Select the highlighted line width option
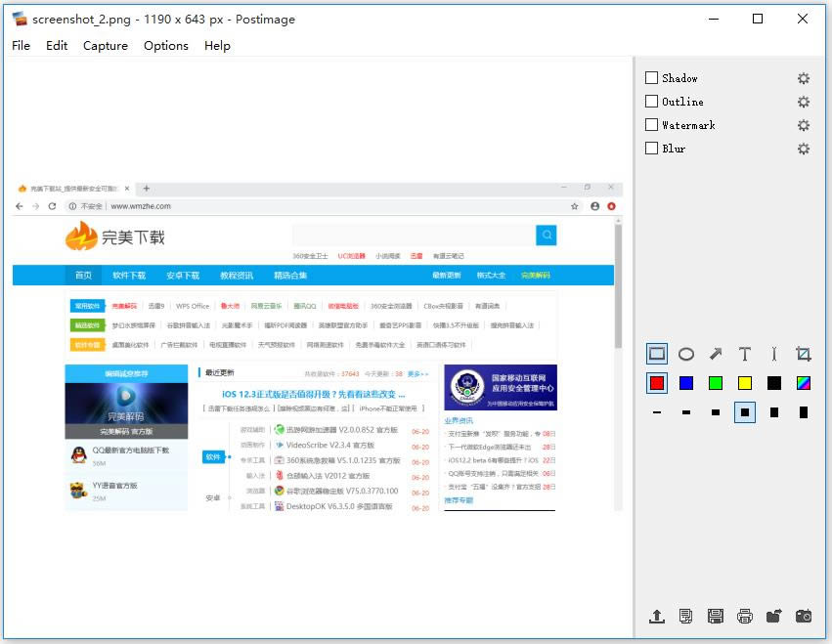Viewport: 832px width, 644px height. click(x=745, y=412)
